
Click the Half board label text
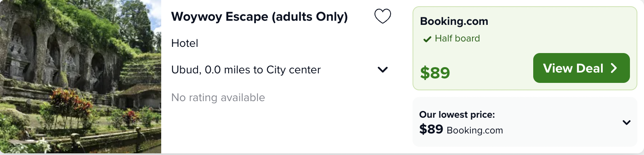(457, 39)
